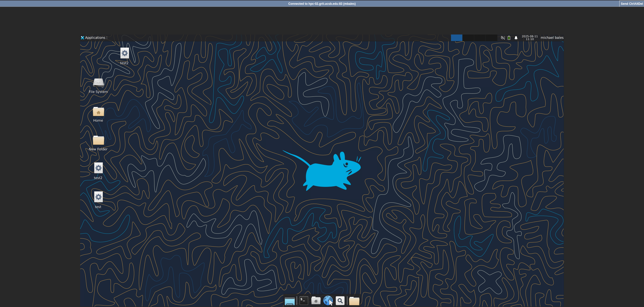This screenshot has height=307, width=644.
Task: Expand the michael bales user menu
Action: [552, 38]
